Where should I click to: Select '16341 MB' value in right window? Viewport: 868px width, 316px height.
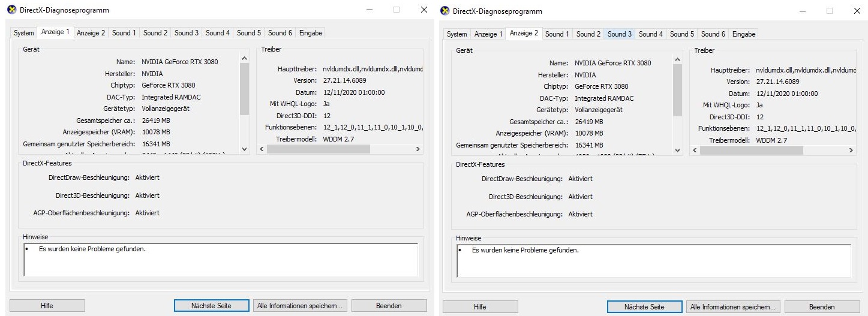(589, 145)
